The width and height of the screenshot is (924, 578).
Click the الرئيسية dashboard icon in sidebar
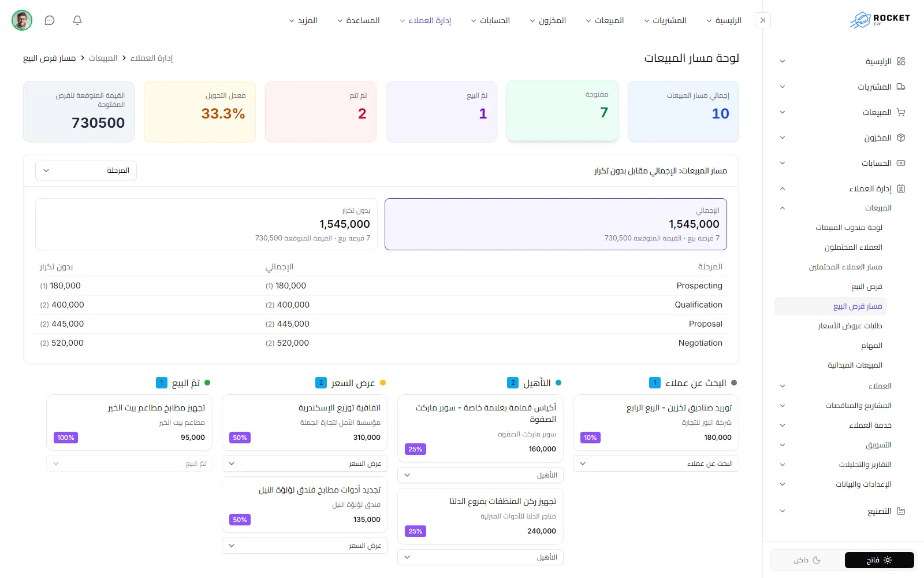click(901, 61)
